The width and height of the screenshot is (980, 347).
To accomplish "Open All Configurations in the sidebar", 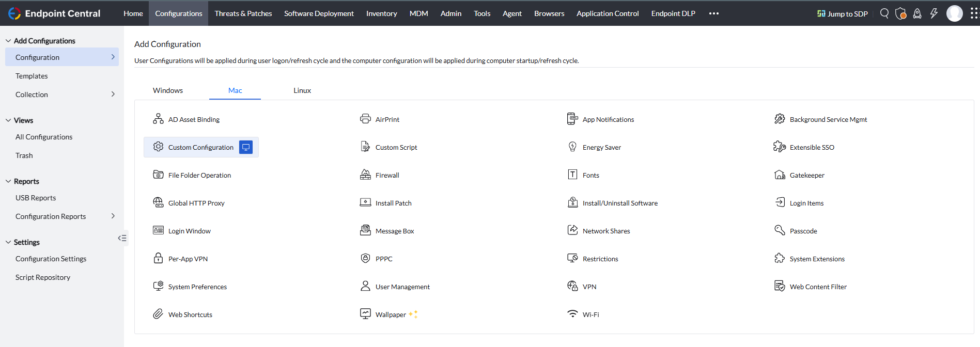I will tap(44, 137).
